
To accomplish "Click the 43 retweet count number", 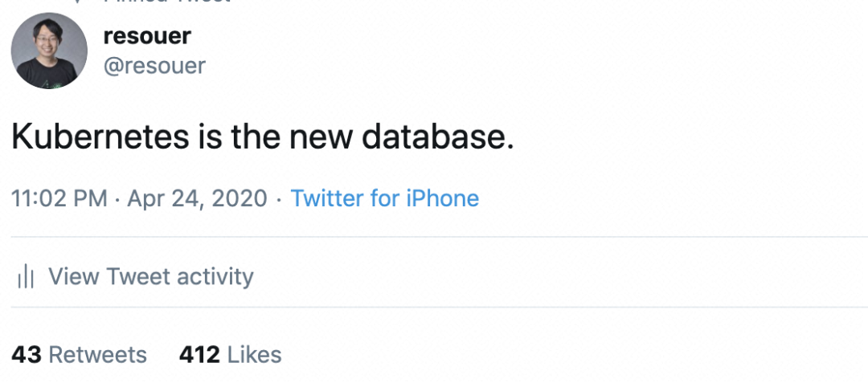I will [26, 354].
